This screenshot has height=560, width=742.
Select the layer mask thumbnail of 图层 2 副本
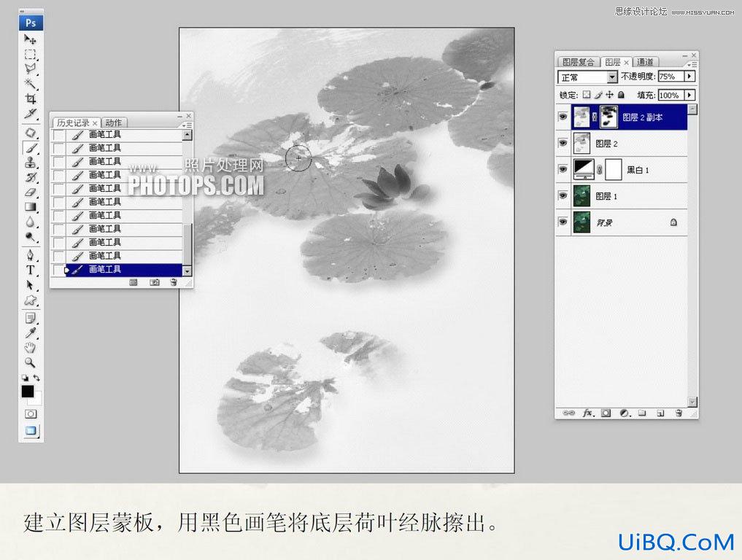[608, 117]
